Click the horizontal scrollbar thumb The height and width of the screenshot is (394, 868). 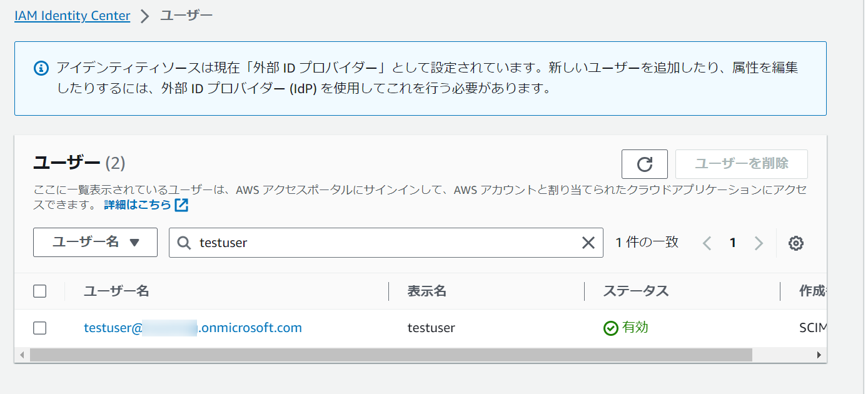pyautogui.click(x=390, y=355)
